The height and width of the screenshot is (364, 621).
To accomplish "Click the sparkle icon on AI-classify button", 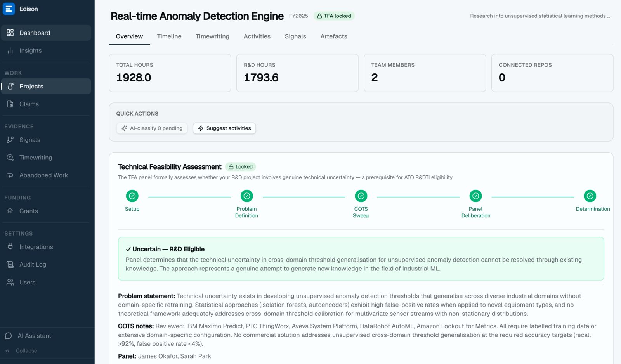I will pos(124,128).
